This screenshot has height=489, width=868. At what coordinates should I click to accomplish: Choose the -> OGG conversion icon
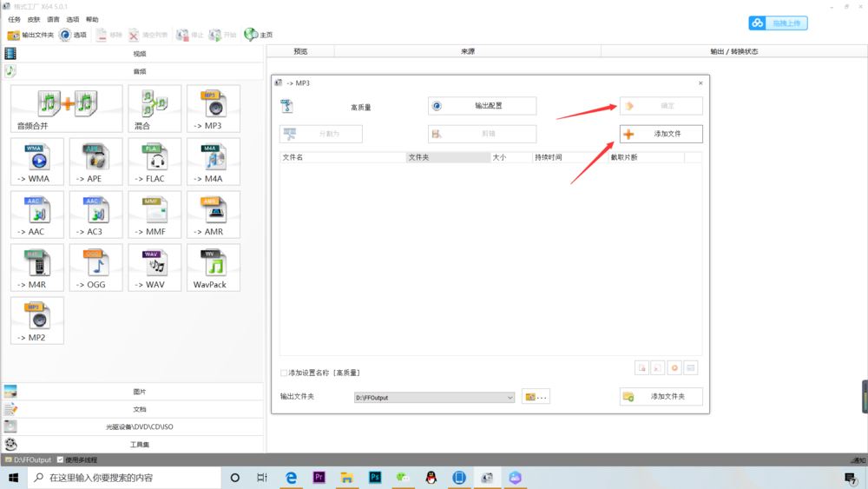click(95, 268)
